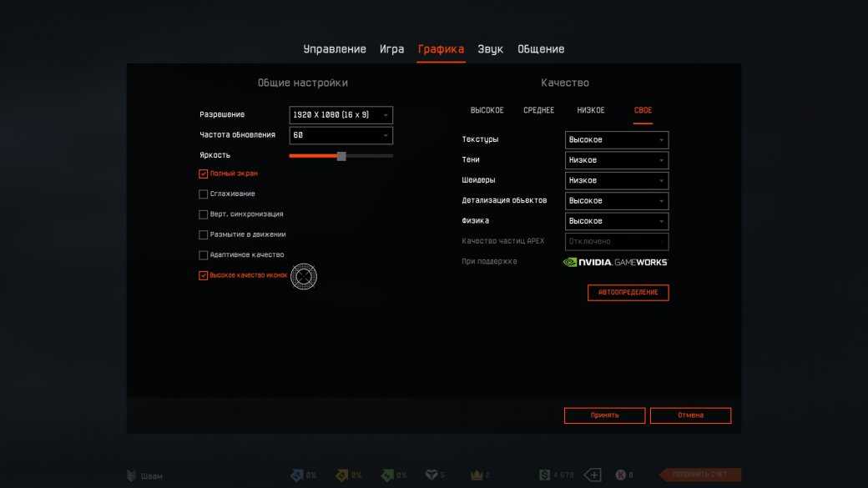Select the ВЫСОКОЕ quality preset

point(487,110)
